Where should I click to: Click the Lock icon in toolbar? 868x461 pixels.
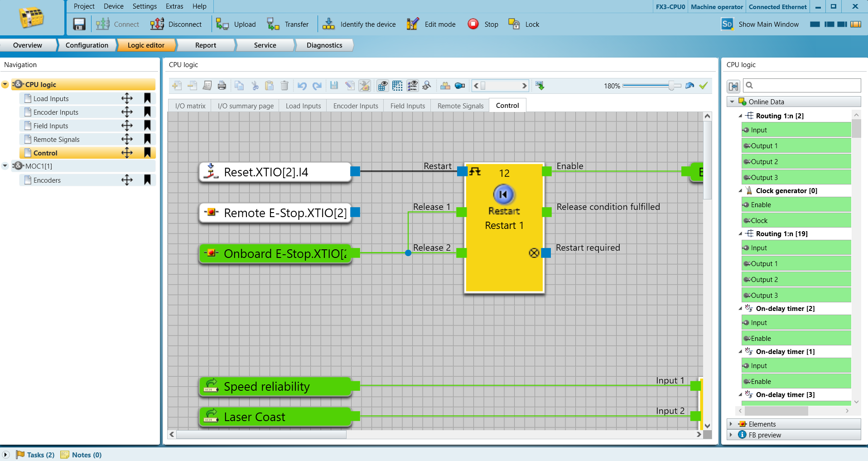[514, 24]
